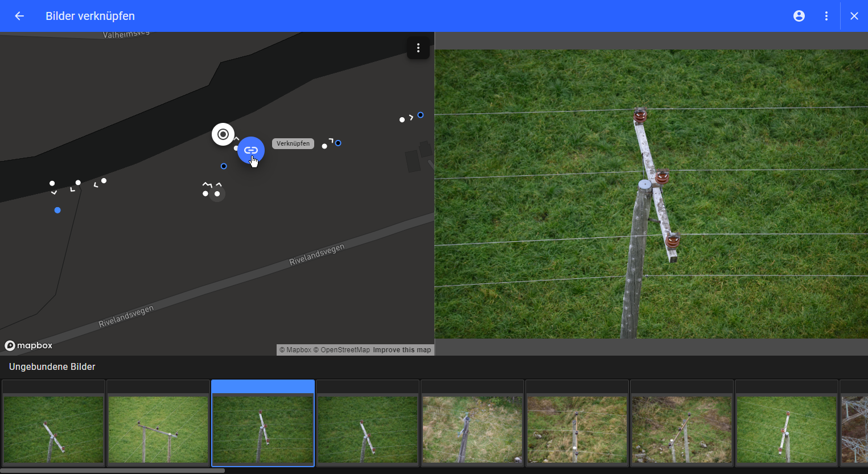868x474 pixels.
Task: Click the blue link Verknüpfen button
Action: pyautogui.click(x=251, y=150)
